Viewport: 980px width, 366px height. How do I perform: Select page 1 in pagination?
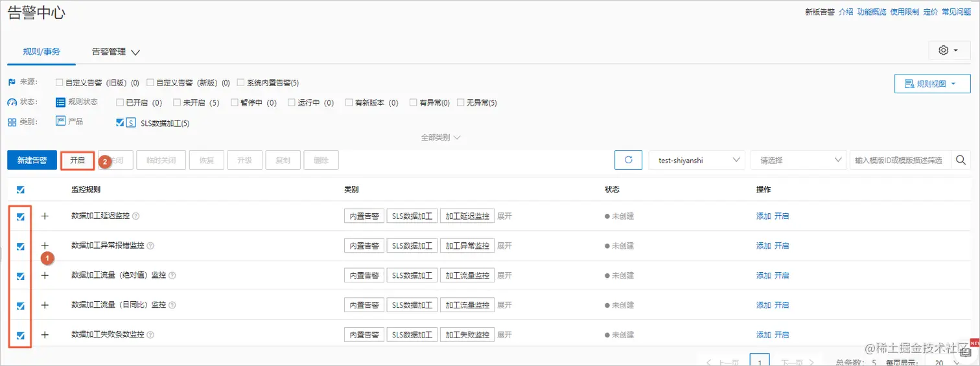point(760,360)
